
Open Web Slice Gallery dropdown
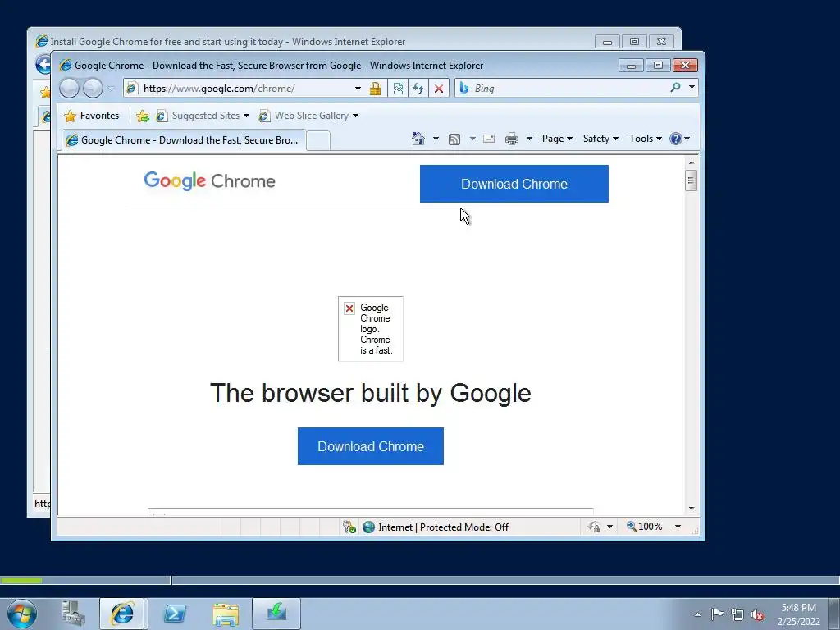[308, 116]
